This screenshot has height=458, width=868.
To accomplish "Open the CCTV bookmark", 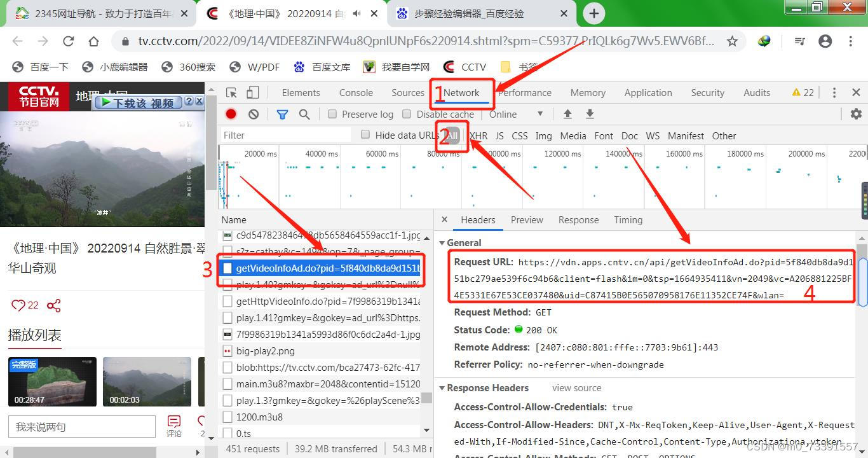I will 465,67.
